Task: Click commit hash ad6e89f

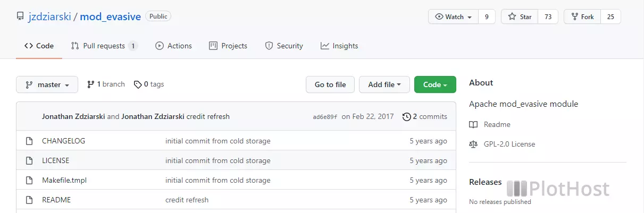Action: pos(325,117)
